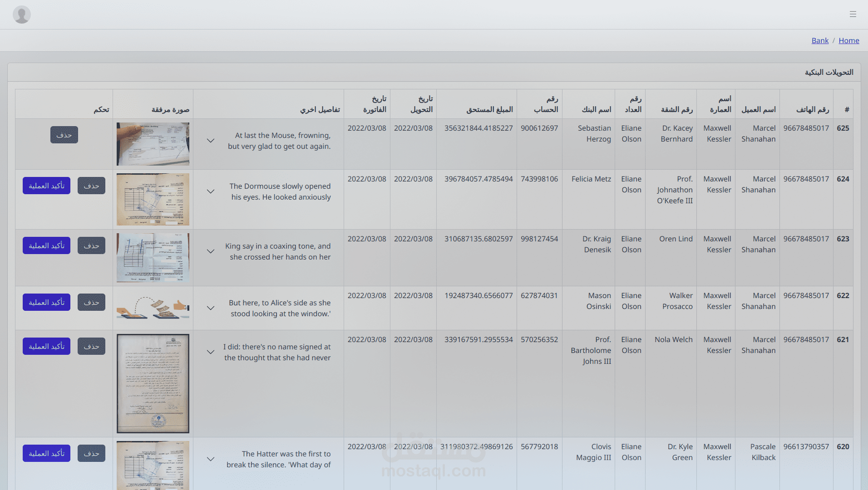Viewport: 868px width, 490px height.
Task: Expand details chevron in row 623
Action: (211, 251)
